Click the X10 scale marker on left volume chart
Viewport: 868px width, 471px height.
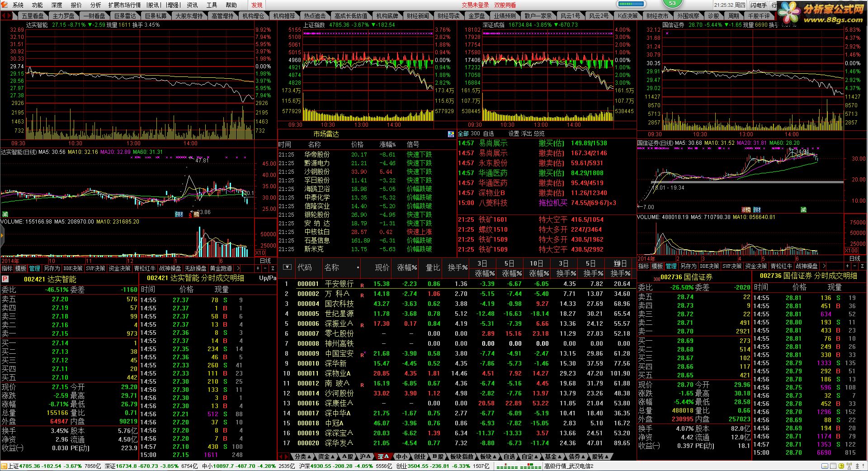tap(260, 253)
